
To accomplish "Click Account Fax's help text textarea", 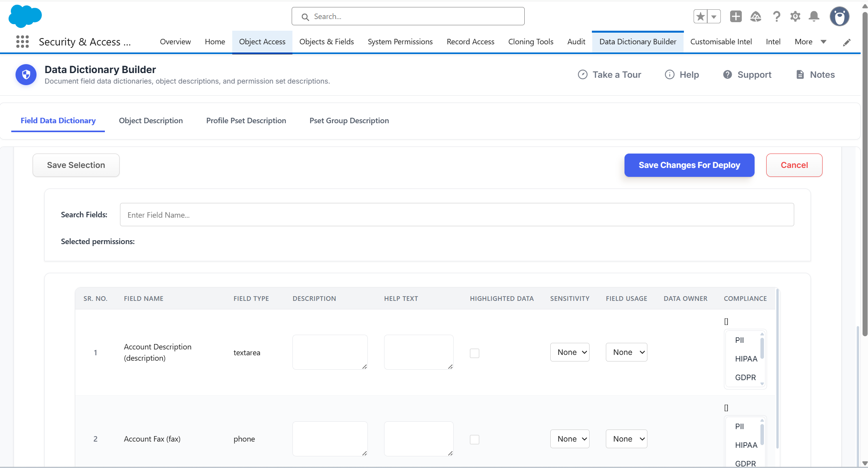I will [419, 439].
